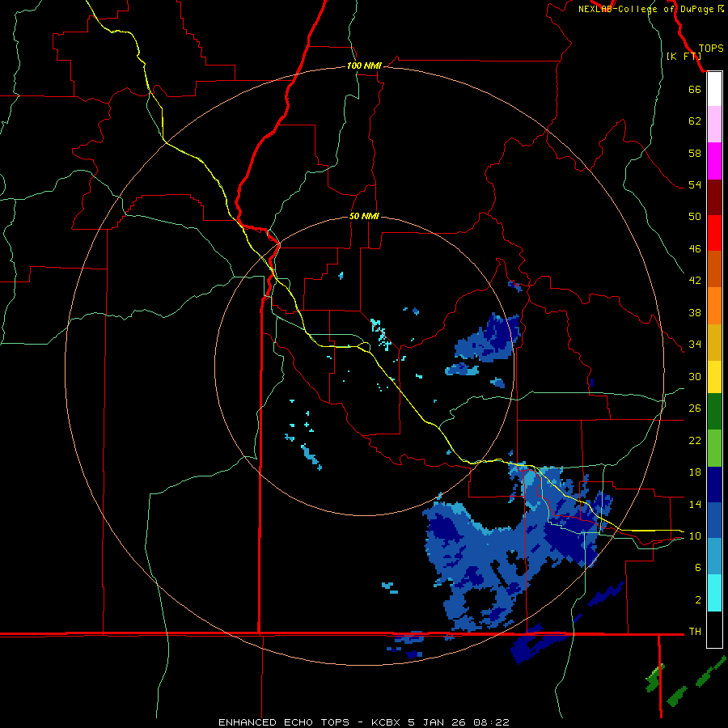Click the light green 22 kft swatch
This screenshot has height=728, width=728.
pyautogui.click(x=714, y=448)
